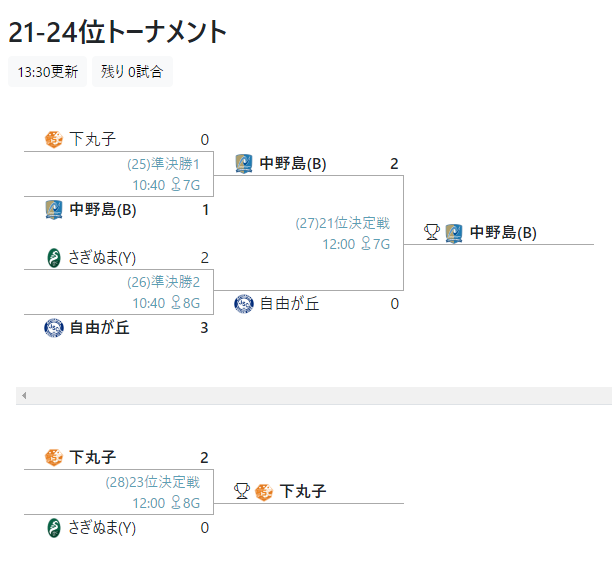Open the (25)準決勝1 match details

tap(163, 164)
